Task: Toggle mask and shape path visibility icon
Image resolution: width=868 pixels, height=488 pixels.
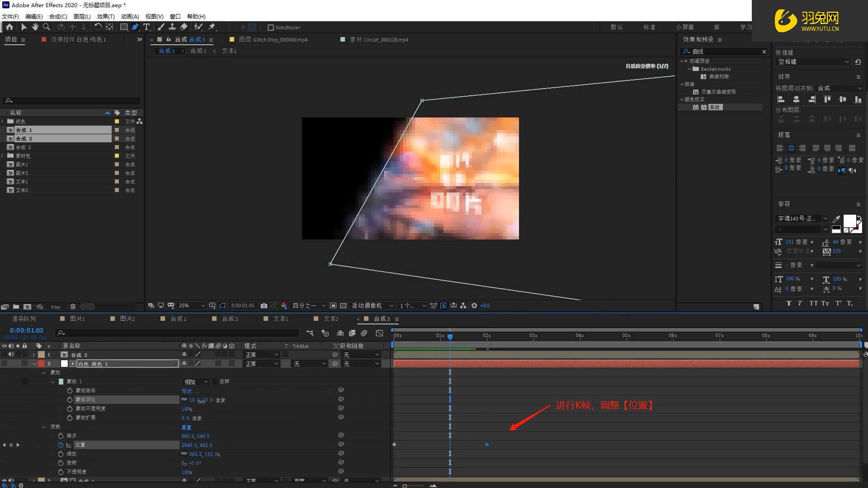Action: click(x=222, y=306)
